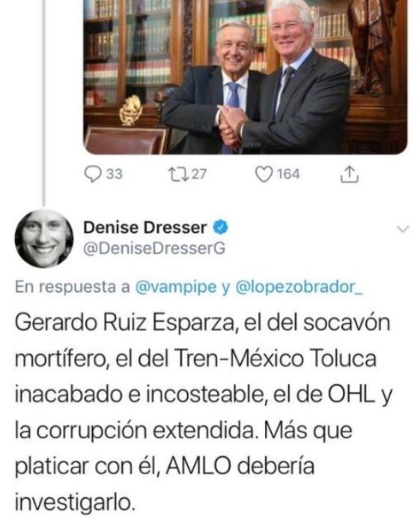Image resolution: width=420 pixels, height=529 pixels.
Task: Click the golden eagle emblem in the photo
Action: tap(130, 110)
